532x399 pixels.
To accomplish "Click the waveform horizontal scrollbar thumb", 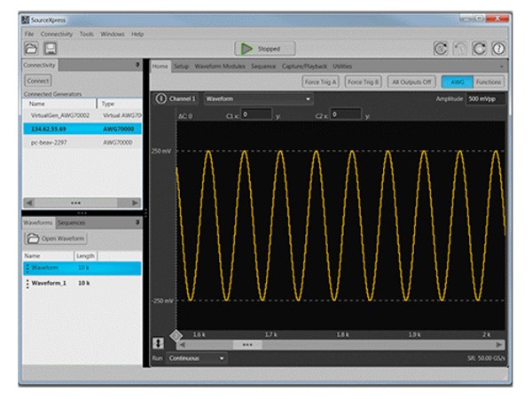I will tap(248, 344).
